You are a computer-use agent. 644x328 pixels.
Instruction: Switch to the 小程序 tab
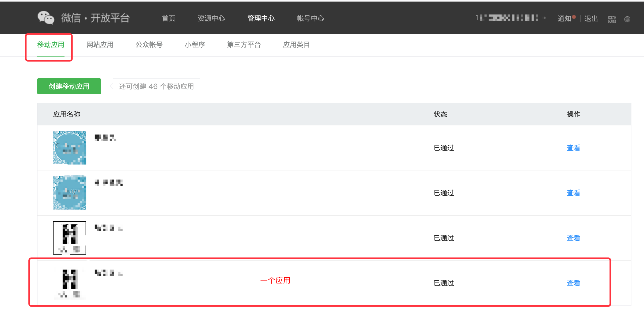pos(195,45)
